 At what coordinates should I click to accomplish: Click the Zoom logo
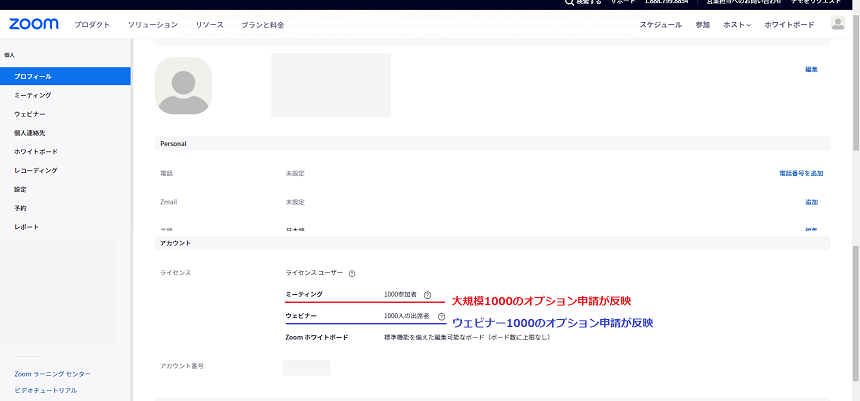35,23
